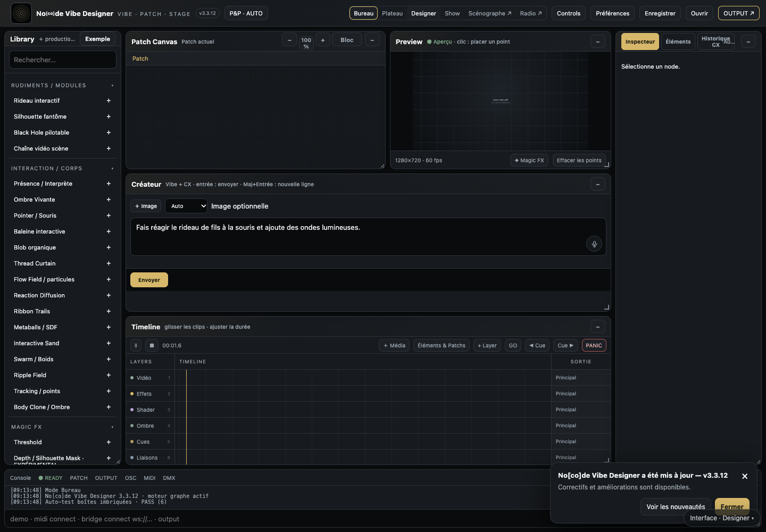Add the Reaction Diffusion module
Viewport: 766px width, 532px height.
click(109, 295)
